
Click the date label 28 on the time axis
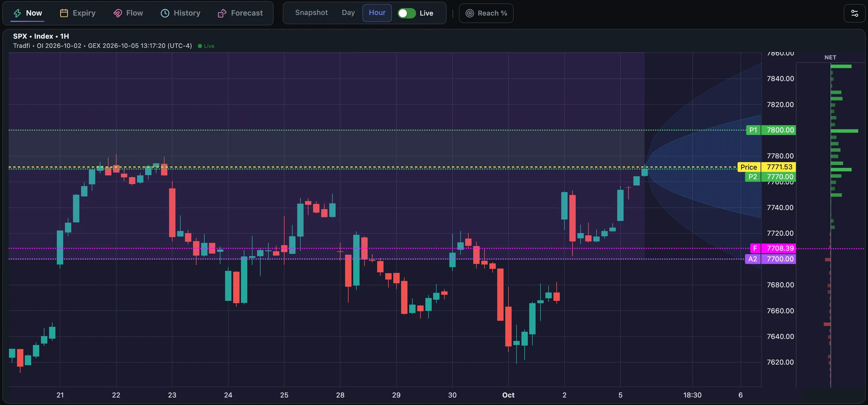click(340, 395)
